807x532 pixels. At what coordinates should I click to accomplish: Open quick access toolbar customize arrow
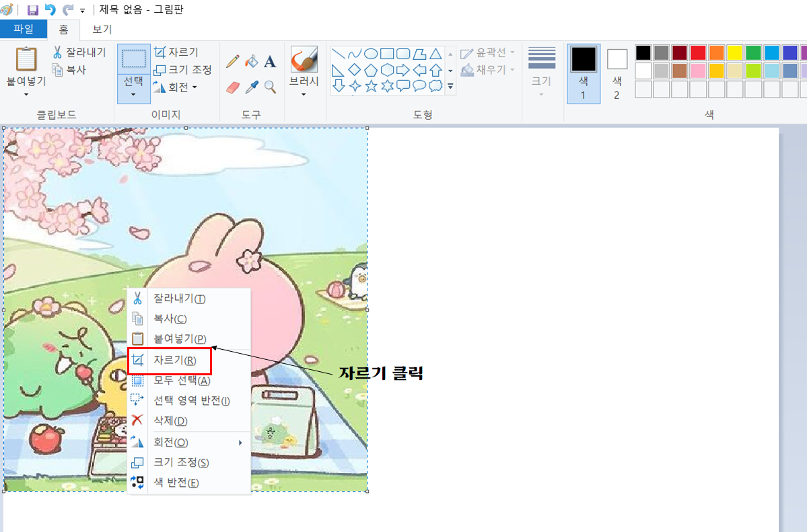pyautogui.click(x=82, y=10)
